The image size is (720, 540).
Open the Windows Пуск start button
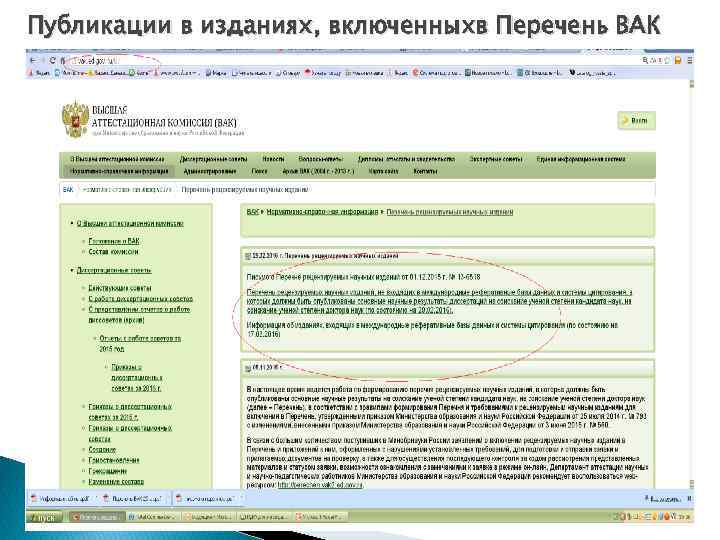pos(46,518)
